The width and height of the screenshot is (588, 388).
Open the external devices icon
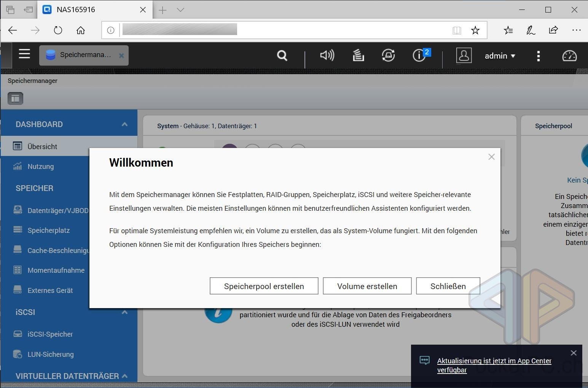pos(388,56)
